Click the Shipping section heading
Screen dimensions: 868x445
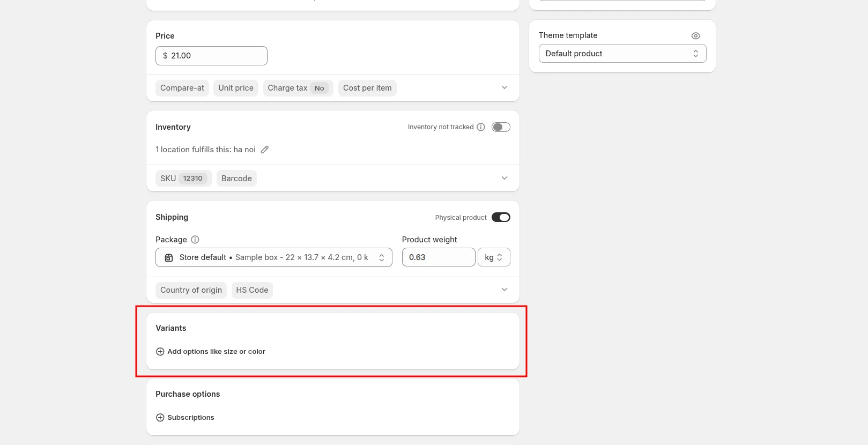coord(172,217)
